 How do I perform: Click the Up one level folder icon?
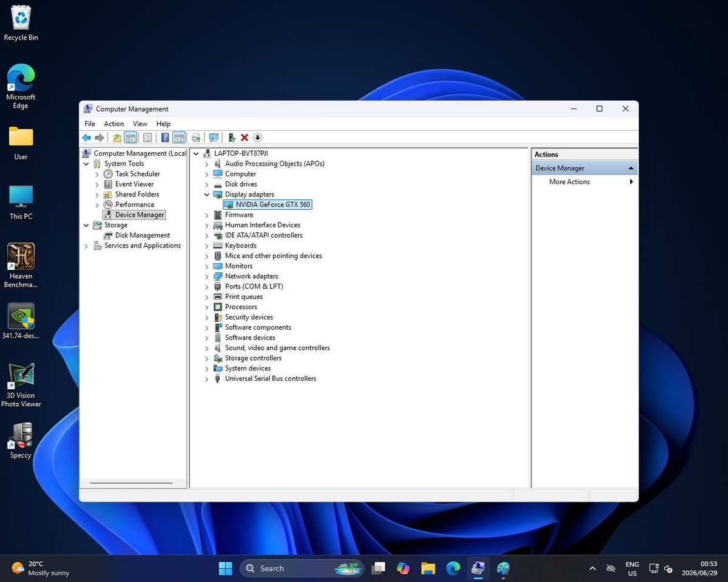117,138
